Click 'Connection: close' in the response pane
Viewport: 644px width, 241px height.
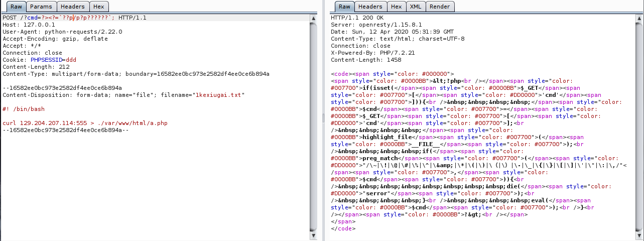coord(361,46)
